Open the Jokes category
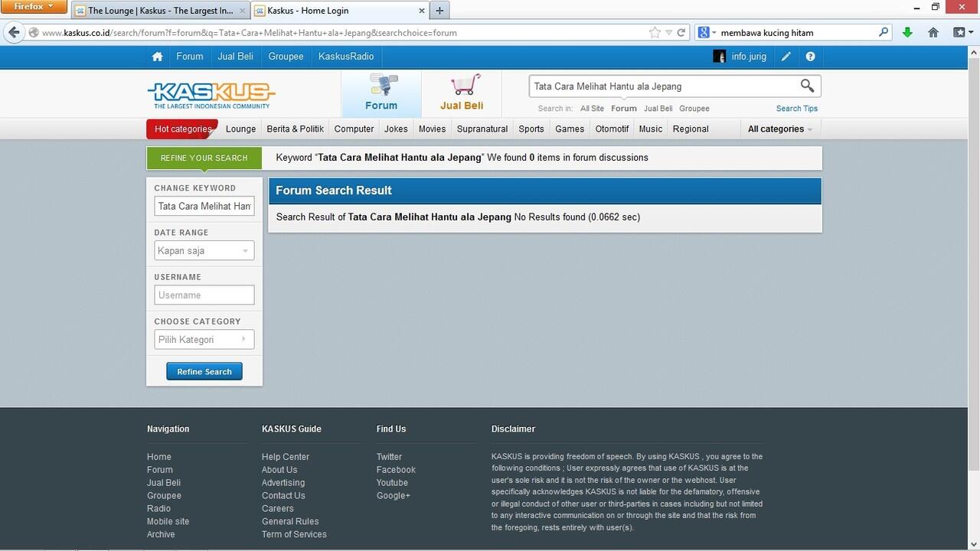The image size is (980, 551). tap(396, 129)
